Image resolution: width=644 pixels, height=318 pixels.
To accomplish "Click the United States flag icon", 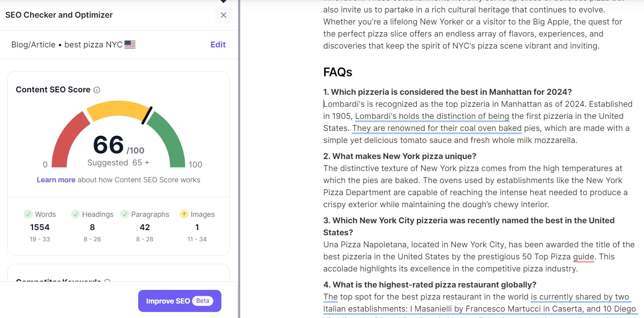I will 130,45.
